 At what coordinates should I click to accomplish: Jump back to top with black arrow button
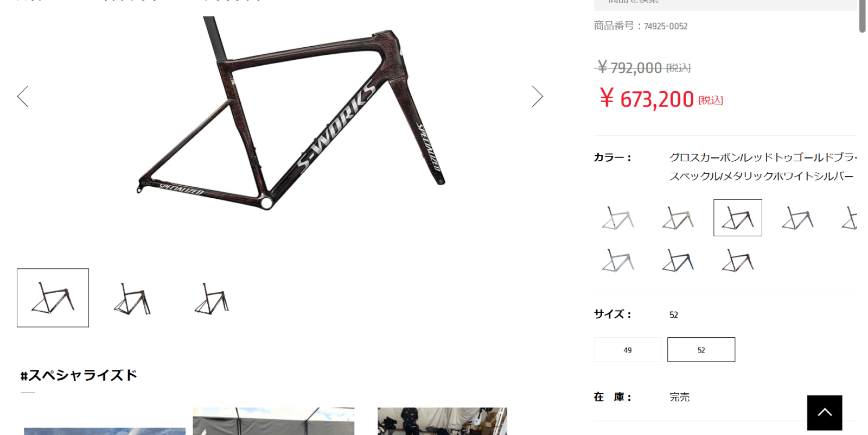pos(825,413)
